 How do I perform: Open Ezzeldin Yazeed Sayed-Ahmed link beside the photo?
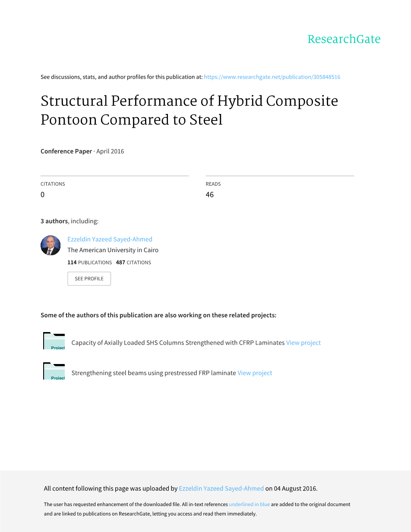[110, 239]
